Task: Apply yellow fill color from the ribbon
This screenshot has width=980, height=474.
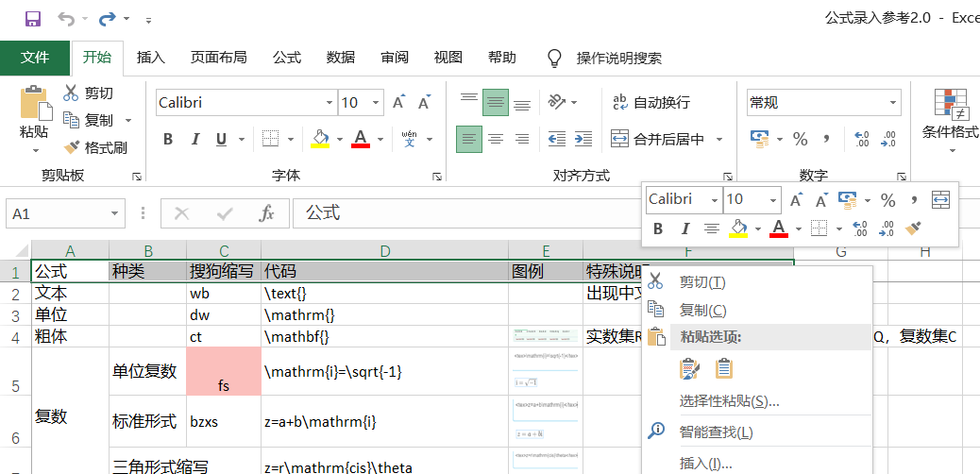Action: [320, 139]
